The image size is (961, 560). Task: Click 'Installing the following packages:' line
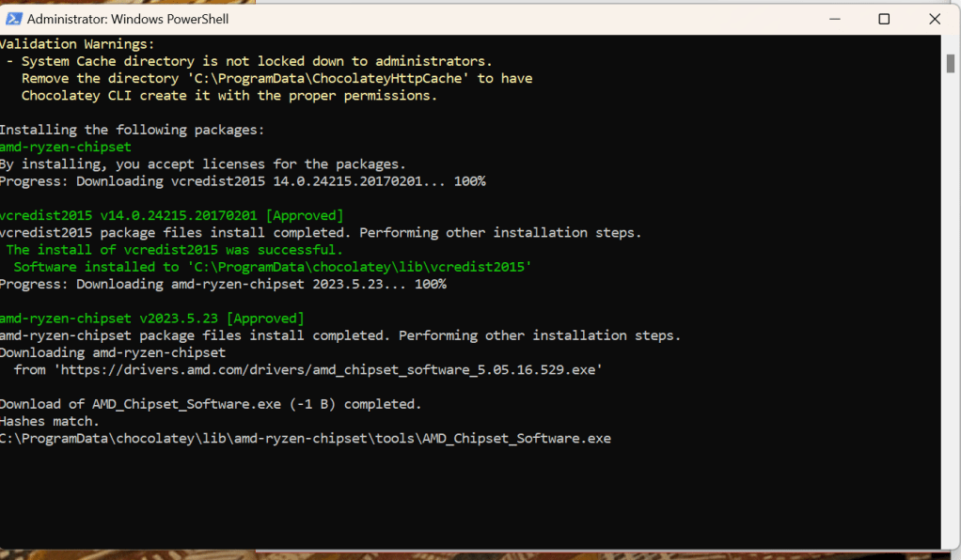(x=132, y=130)
